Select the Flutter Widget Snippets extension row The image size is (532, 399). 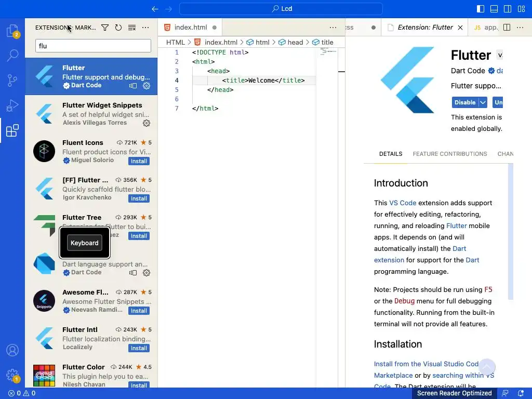pyautogui.click(x=91, y=114)
